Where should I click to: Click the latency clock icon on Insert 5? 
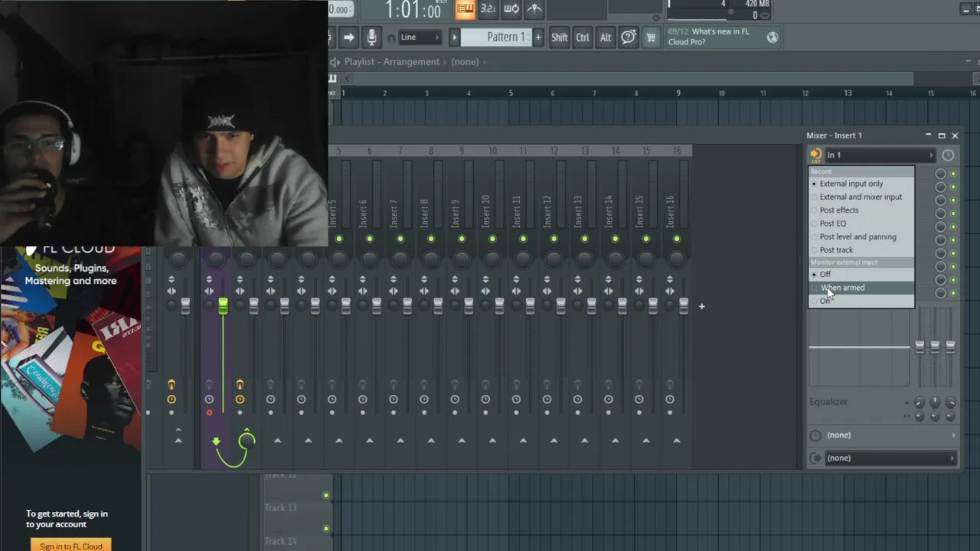[332, 399]
